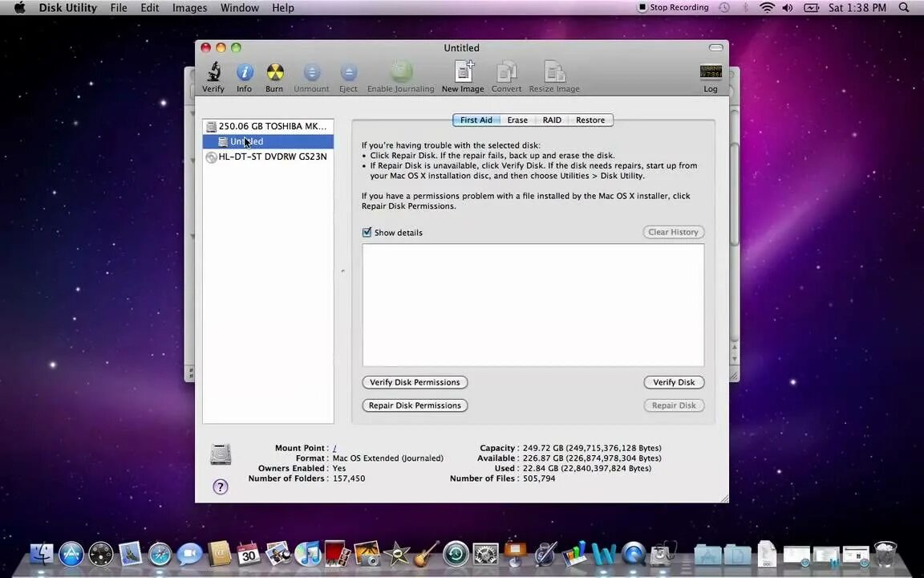Select the 250.06 GB TOSHIBA disk
Image resolution: width=924 pixels, height=578 pixels.
(x=268, y=126)
